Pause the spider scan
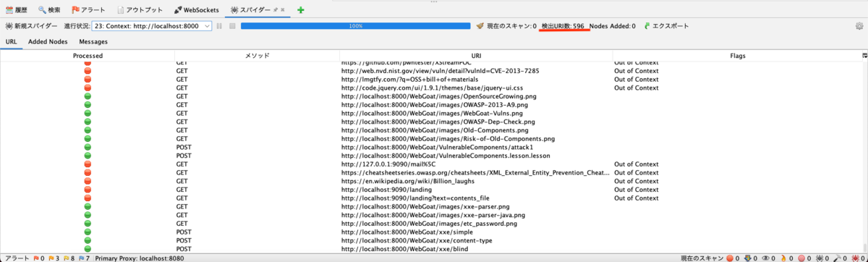This screenshot has width=868, height=262. [219, 26]
